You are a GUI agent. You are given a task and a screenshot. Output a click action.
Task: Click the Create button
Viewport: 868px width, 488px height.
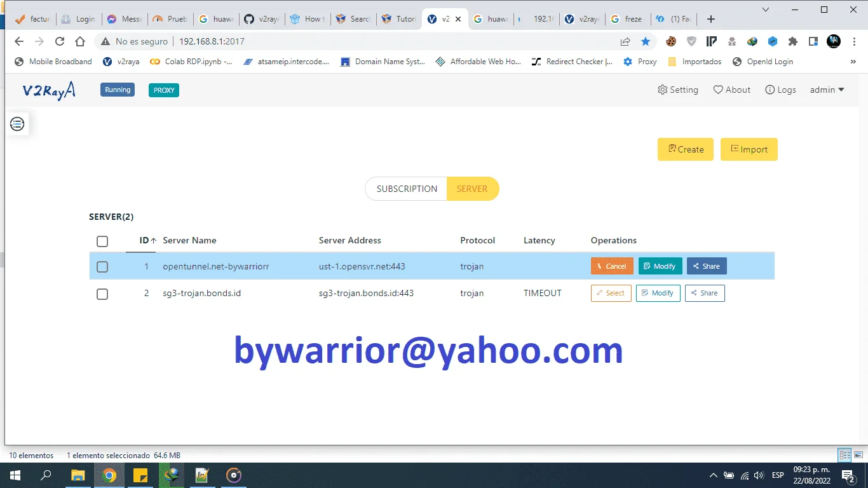tap(686, 149)
